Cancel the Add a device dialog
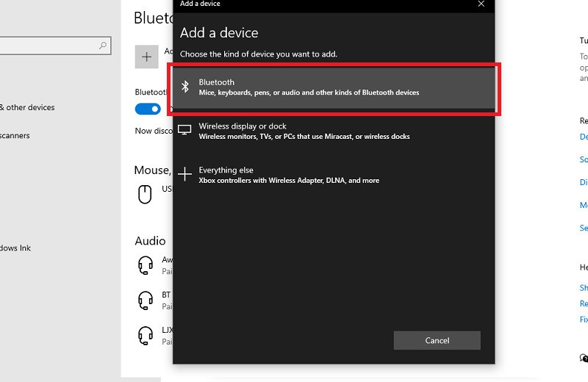Screen dimensions: 588x382 [x=437, y=340]
